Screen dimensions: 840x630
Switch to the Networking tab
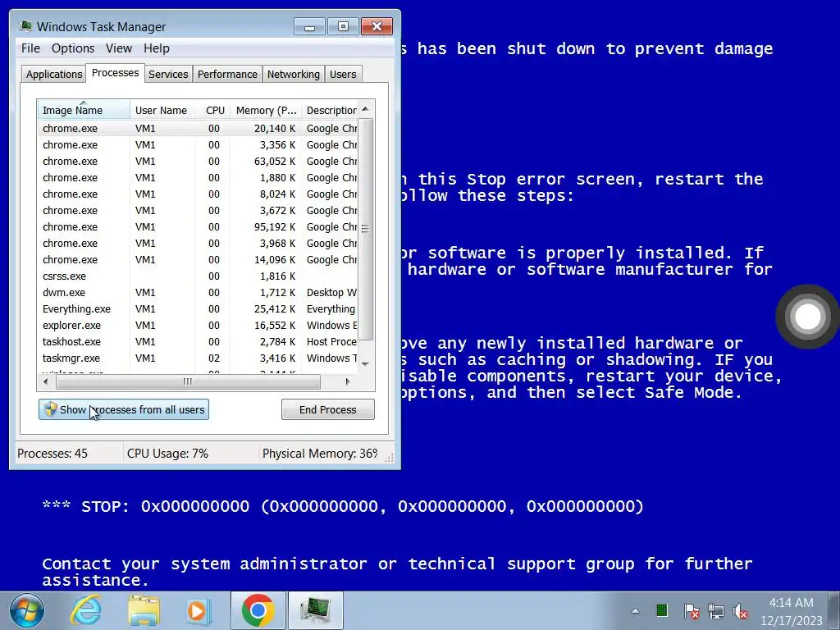(x=293, y=74)
